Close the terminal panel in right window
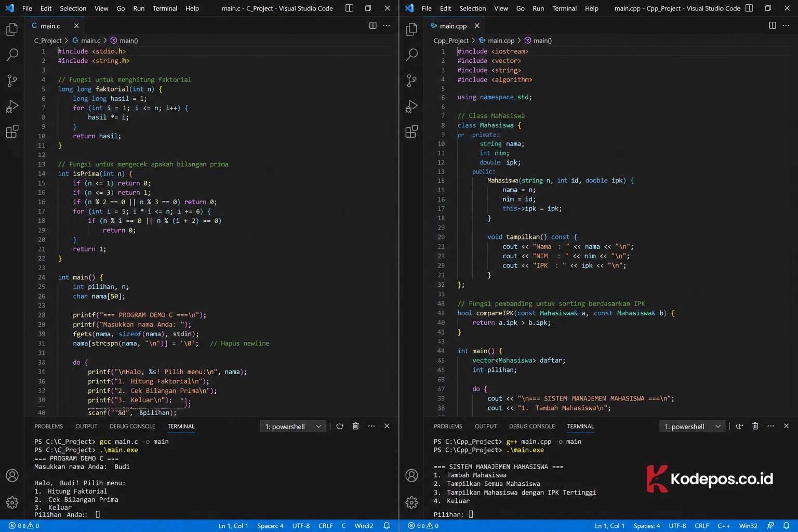The width and height of the screenshot is (798, 532). point(786,426)
